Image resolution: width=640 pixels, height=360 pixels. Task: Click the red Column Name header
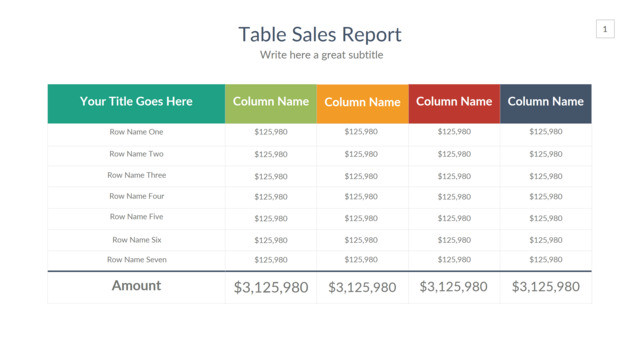[454, 104]
